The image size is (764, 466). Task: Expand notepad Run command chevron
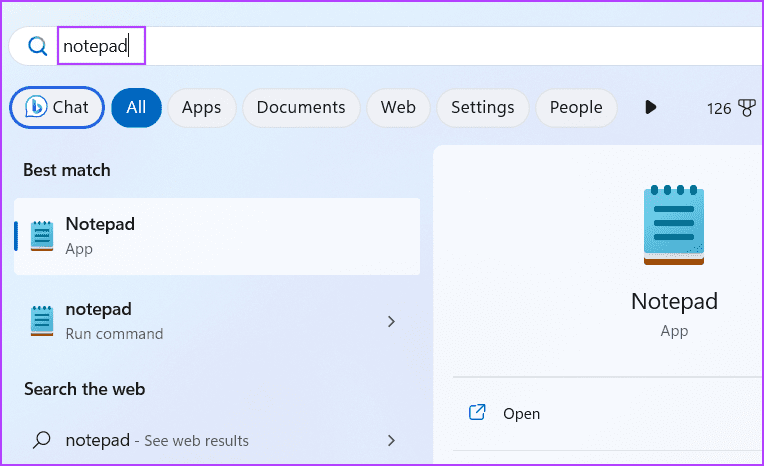pos(391,321)
